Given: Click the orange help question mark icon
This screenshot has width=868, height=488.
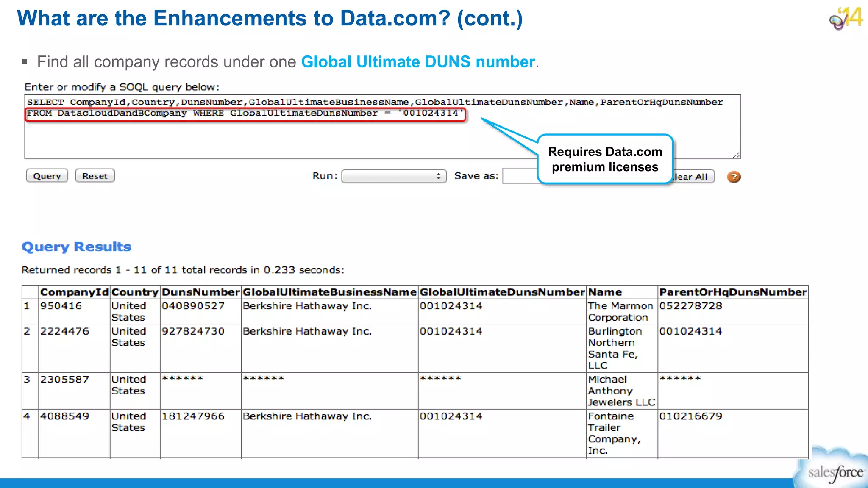Looking at the screenshot, I should click(x=734, y=177).
